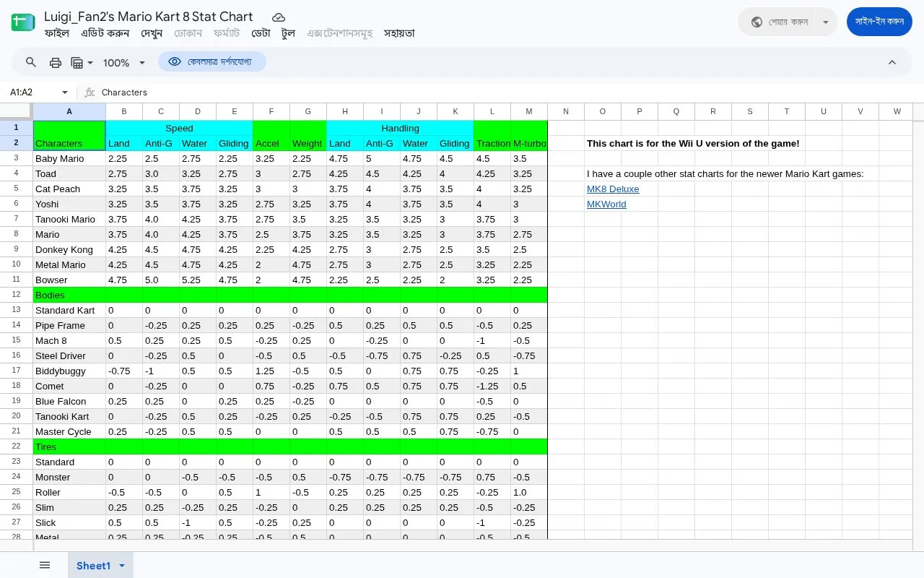Viewport: 924px width, 578px height.
Task: Open the search magnifier in toolbar
Action: 31,62
